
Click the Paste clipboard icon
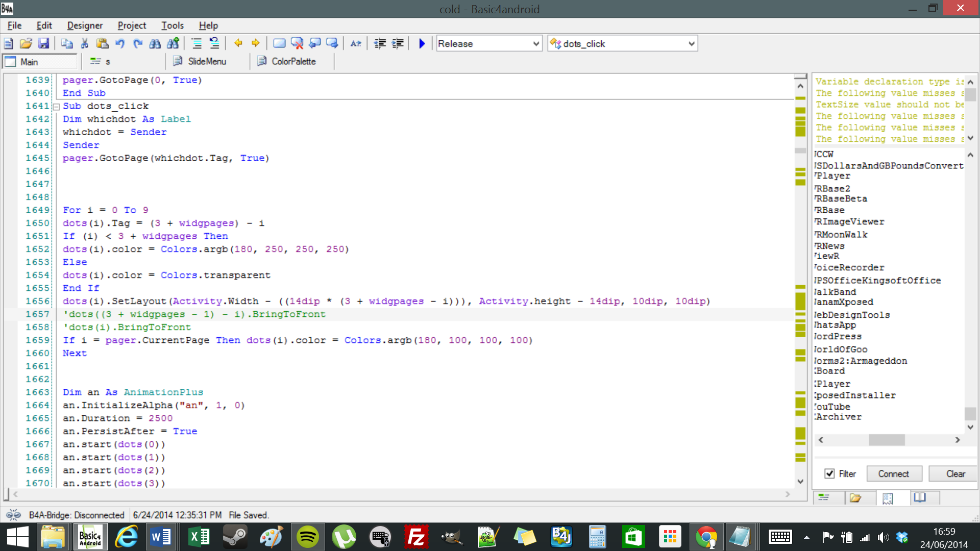tap(102, 43)
